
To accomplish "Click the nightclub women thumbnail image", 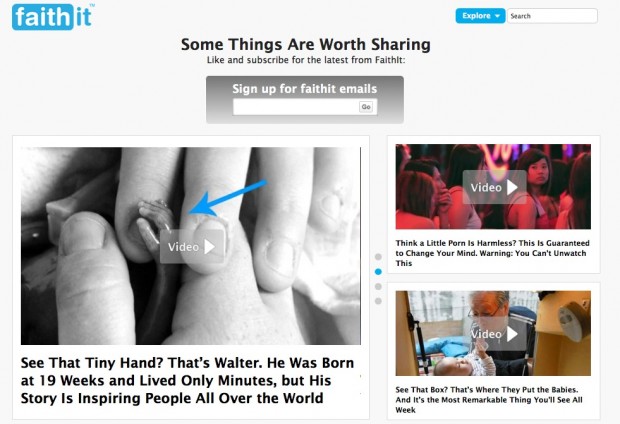I will tap(493, 186).
